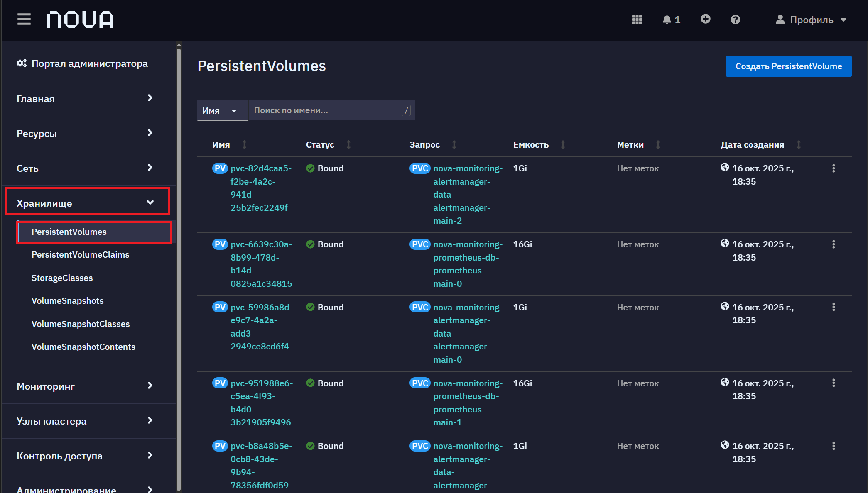The width and height of the screenshot is (868, 493).
Task: Open volume pvc-b8a48b5e-0cb8-43de link
Action: [262, 466]
